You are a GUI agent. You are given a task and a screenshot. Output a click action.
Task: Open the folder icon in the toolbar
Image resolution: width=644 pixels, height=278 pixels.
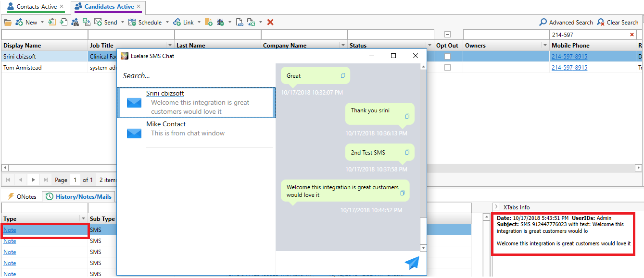(x=7, y=22)
